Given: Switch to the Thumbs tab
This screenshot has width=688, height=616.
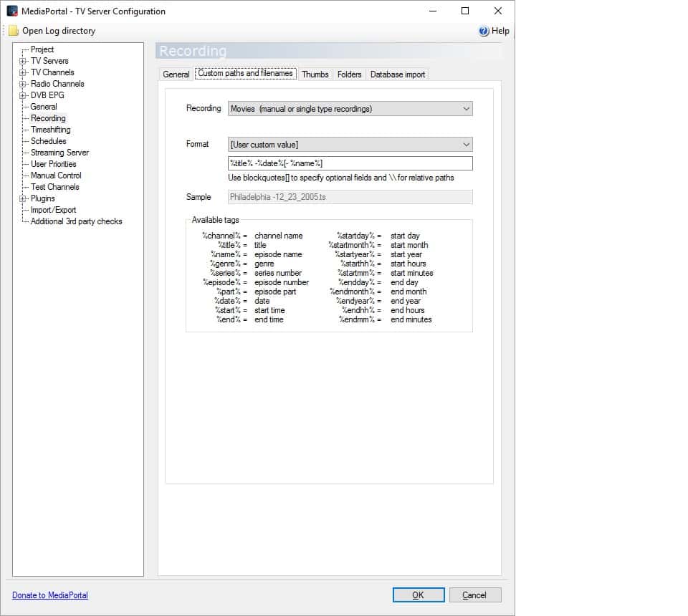Looking at the screenshot, I should pyautogui.click(x=315, y=74).
